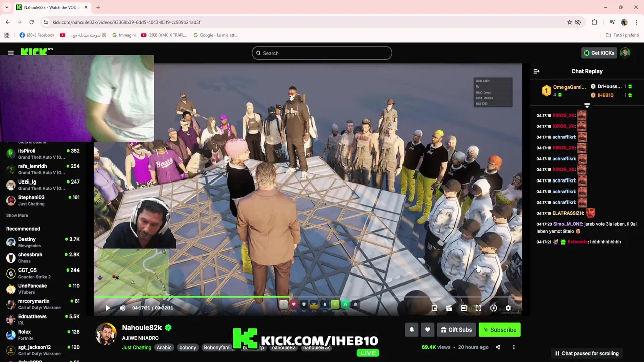Enable notifications with bell icon
Image resolution: width=644 pixels, height=362 pixels.
(x=411, y=330)
